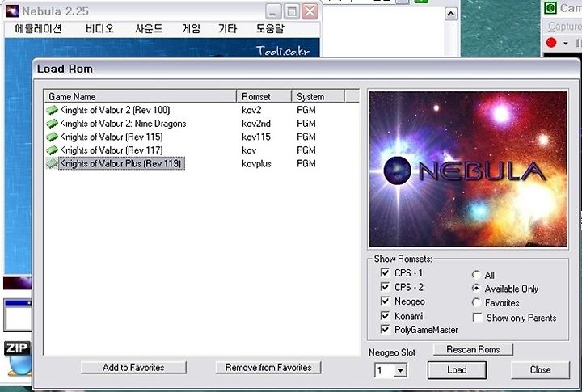The height and width of the screenshot is (392, 582).
Task: Click the kov2 romset cell
Action: coord(251,110)
